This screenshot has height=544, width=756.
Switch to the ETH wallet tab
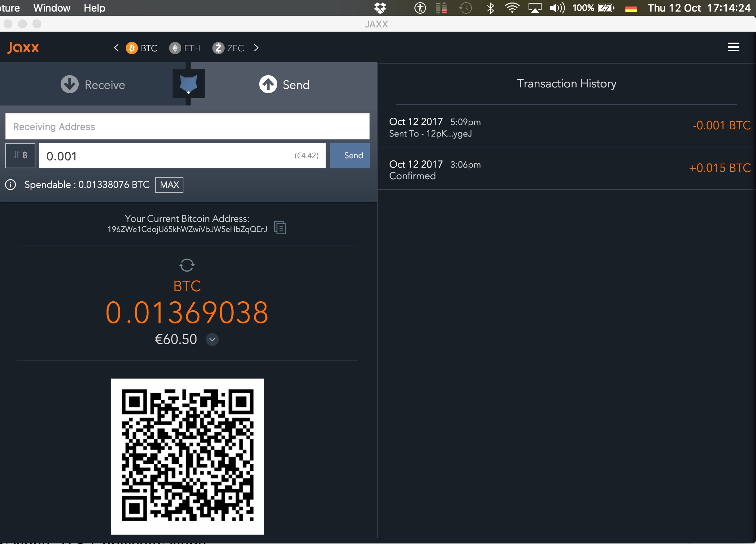pyautogui.click(x=184, y=48)
